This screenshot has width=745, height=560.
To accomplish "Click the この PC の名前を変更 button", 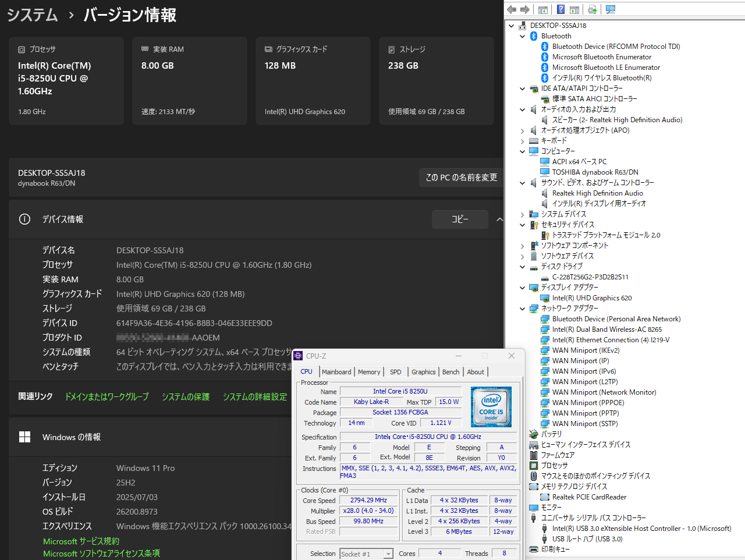I will (x=462, y=177).
